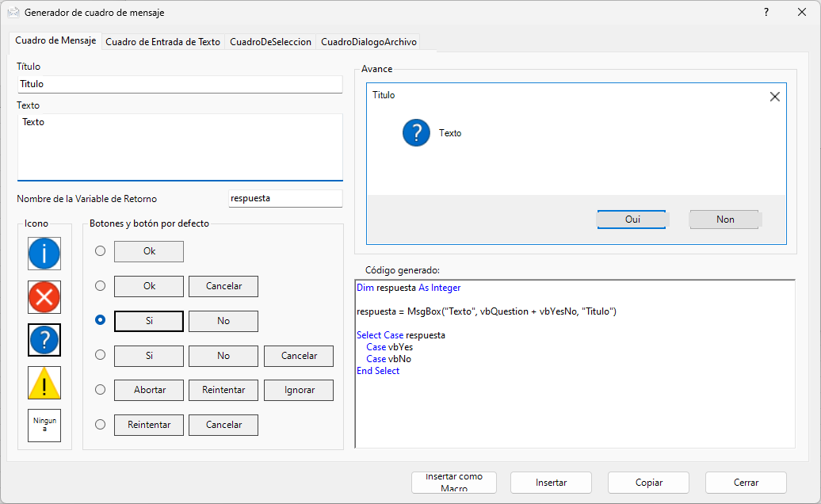Set No as default in Si/No row
Image resolution: width=821 pixels, height=504 pixels.
point(223,321)
